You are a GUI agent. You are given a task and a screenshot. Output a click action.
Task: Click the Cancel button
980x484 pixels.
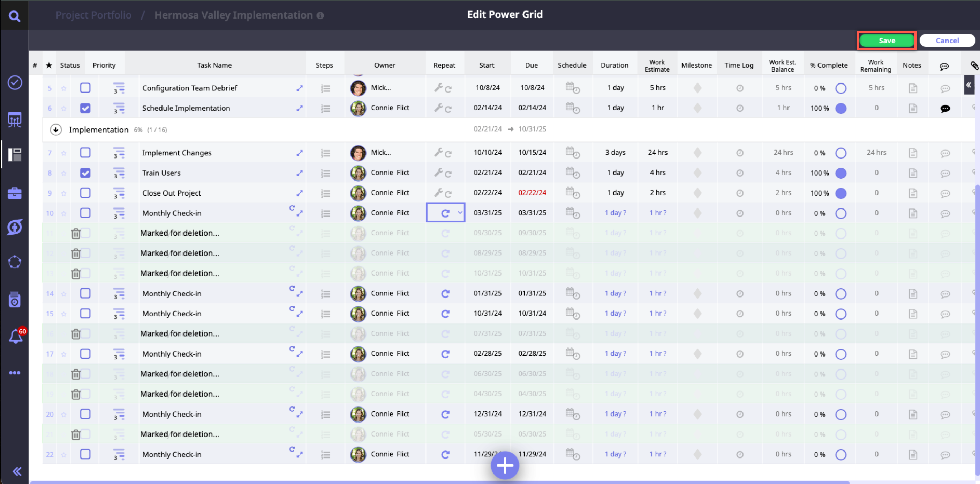(x=947, y=41)
